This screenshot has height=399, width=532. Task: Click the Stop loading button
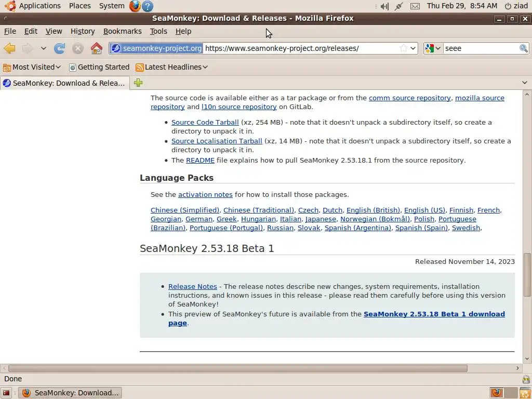point(78,48)
